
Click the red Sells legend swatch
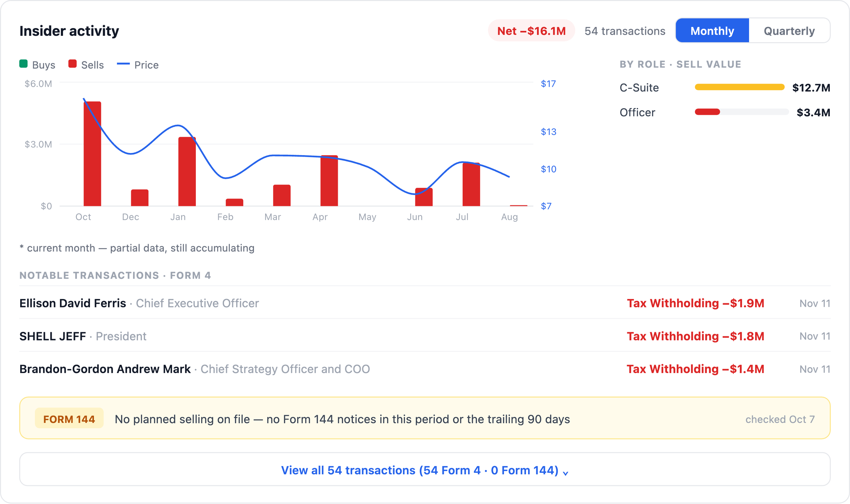coord(73,64)
